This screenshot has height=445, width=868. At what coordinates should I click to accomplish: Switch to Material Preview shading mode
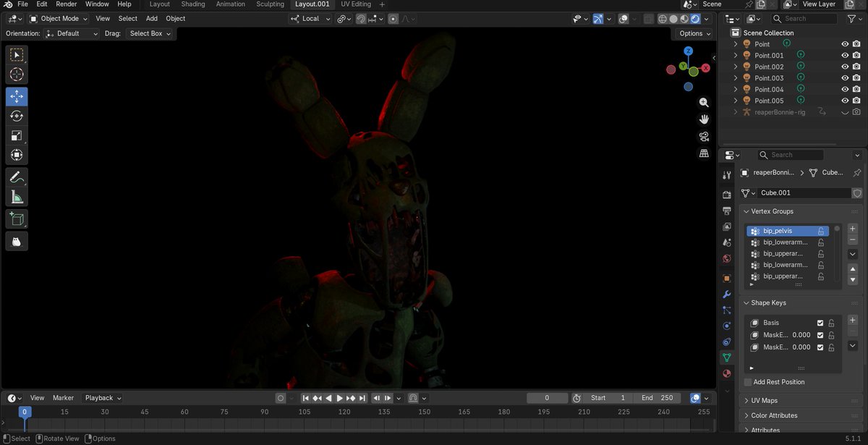[x=684, y=19]
